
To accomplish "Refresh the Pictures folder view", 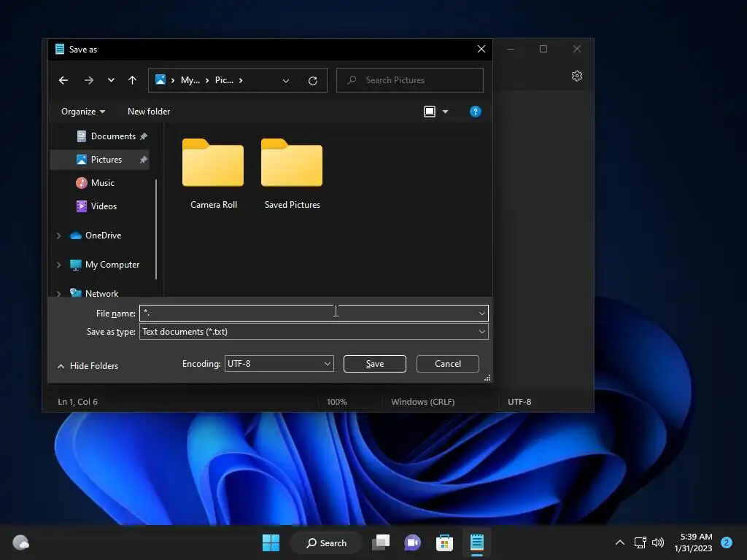I will pos(312,80).
